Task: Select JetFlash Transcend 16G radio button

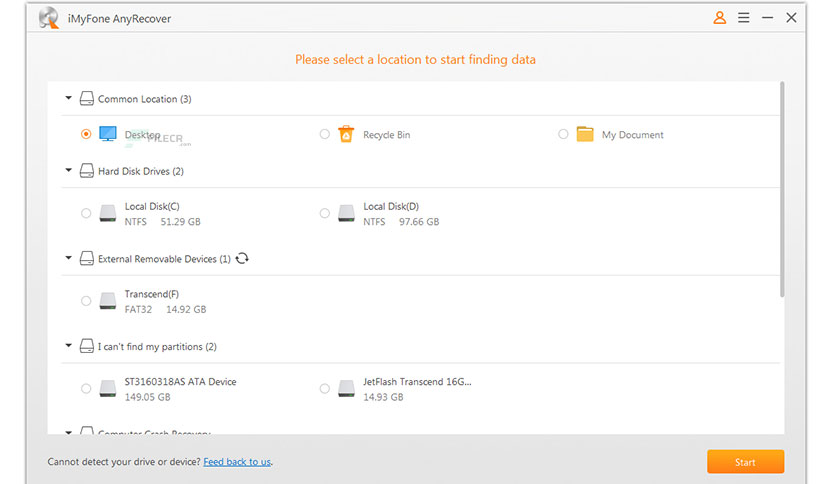Action: [x=324, y=388]
